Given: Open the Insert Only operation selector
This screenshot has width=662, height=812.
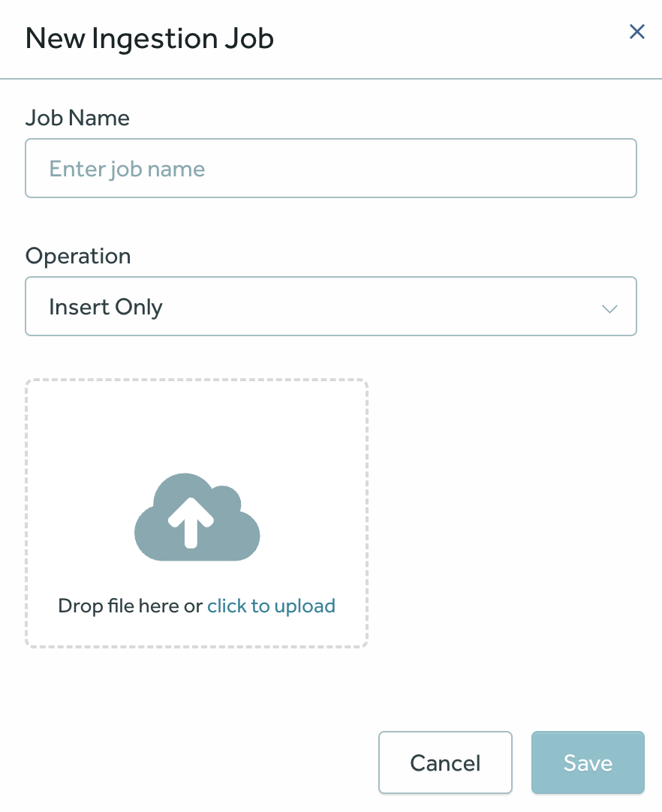Looking at the screenshot, I should (330, 306).
